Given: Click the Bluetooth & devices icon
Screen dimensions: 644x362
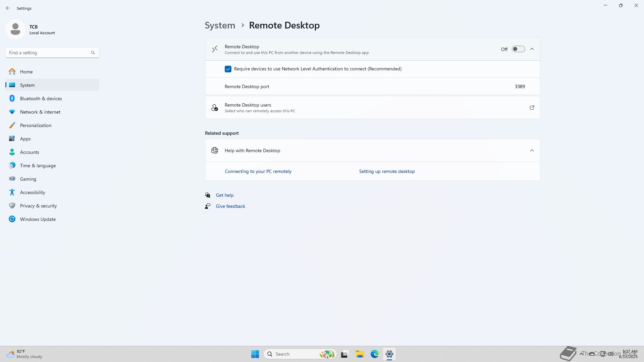Looking at the screenshot, I should click(12, 99).
